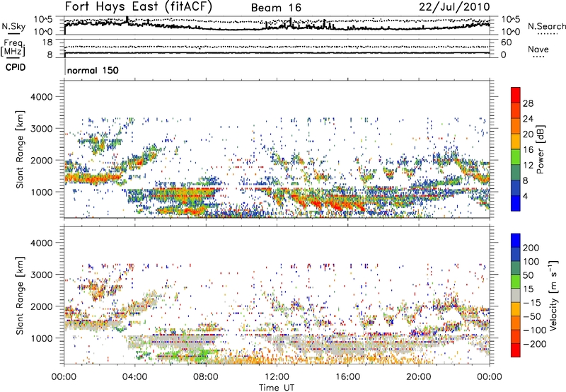Click the '18' frequency axis tick
Viewport: 566px width, 392px height.
pyautogui.click(x=47, y=42)
